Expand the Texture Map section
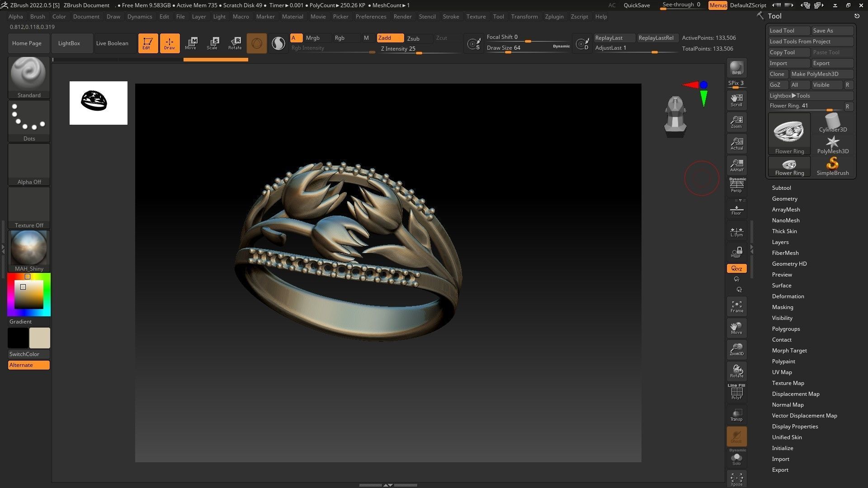Screen dimensions: 868x488 (x=788, y=383)
